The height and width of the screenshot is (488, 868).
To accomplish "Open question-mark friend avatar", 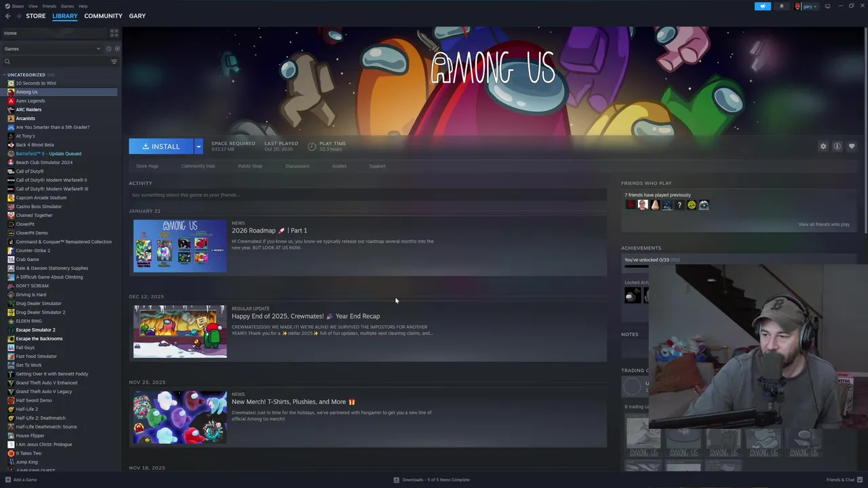I will tap(679, 205).
